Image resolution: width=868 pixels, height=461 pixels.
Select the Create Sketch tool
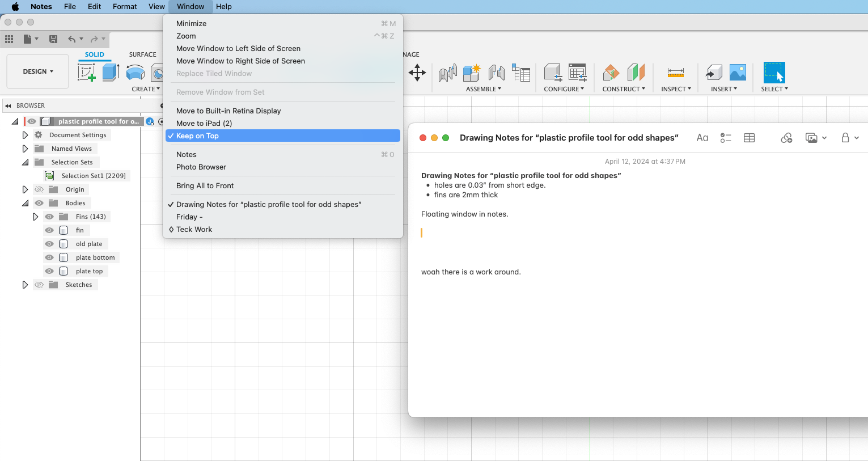[86, 73]
